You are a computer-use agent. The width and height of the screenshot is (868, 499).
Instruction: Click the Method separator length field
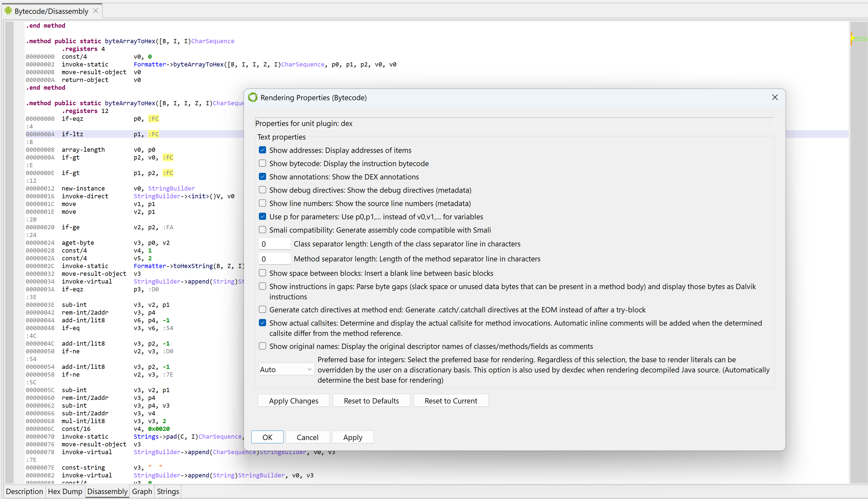274,259
